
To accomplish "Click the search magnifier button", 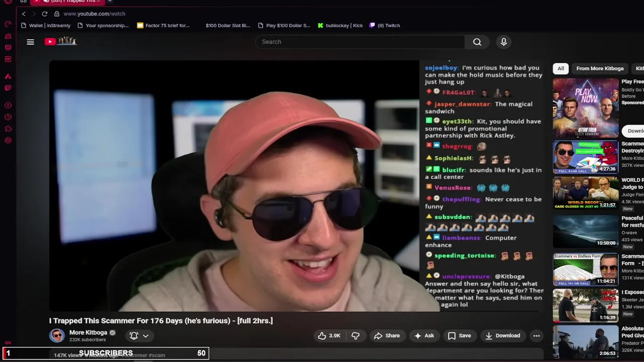I will (x=477, y=42).
